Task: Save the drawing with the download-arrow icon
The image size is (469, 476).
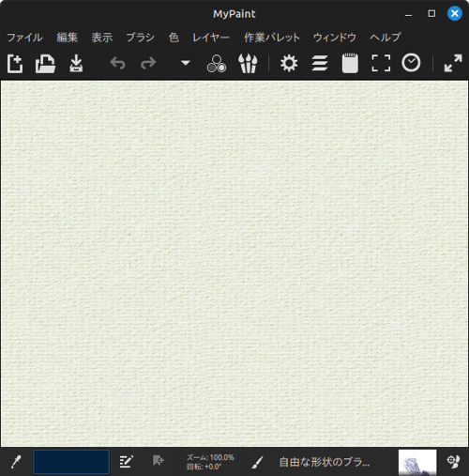Action: click(x=76, y=64)
